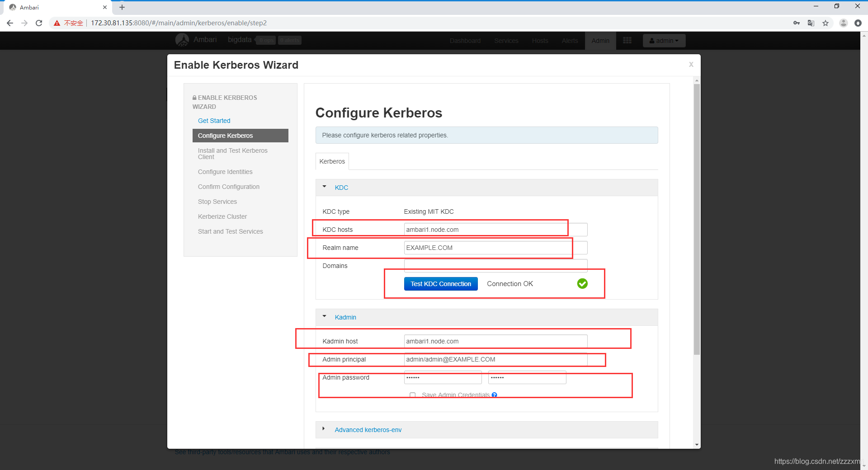
Task: Click the Configure Identities step
Action: click(x=225, y=172)
